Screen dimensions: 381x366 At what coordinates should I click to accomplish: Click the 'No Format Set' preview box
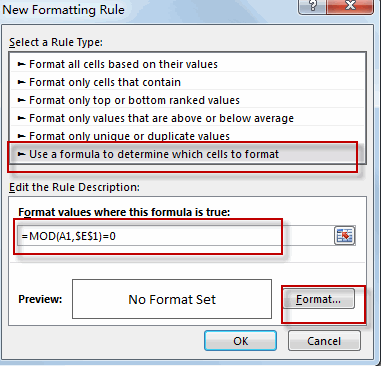(x=172, y=299)
